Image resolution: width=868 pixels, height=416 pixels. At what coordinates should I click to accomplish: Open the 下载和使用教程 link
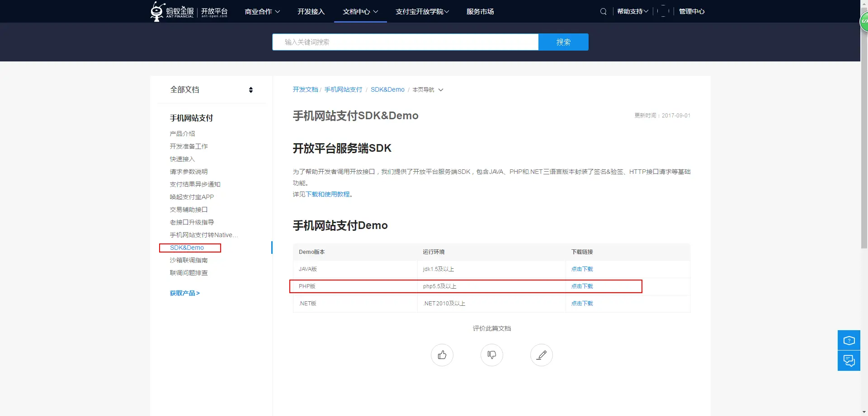(328, 194)
